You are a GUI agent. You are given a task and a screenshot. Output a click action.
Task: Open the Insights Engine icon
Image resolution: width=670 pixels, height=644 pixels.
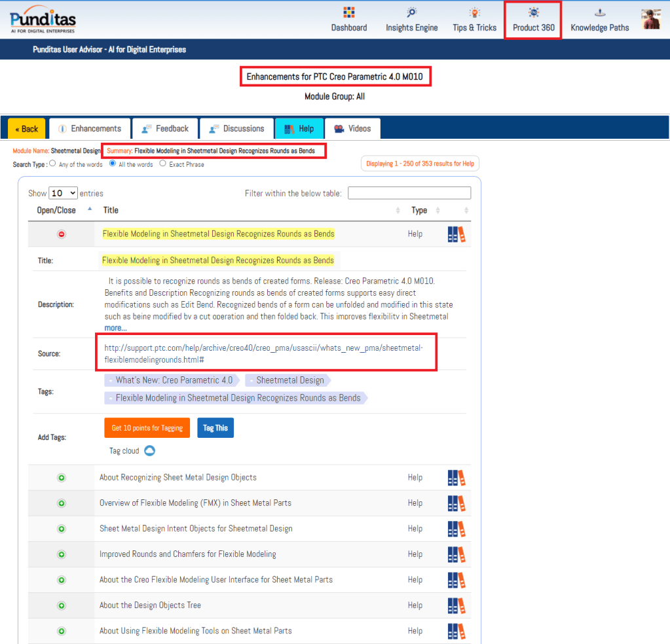(411, 12)
